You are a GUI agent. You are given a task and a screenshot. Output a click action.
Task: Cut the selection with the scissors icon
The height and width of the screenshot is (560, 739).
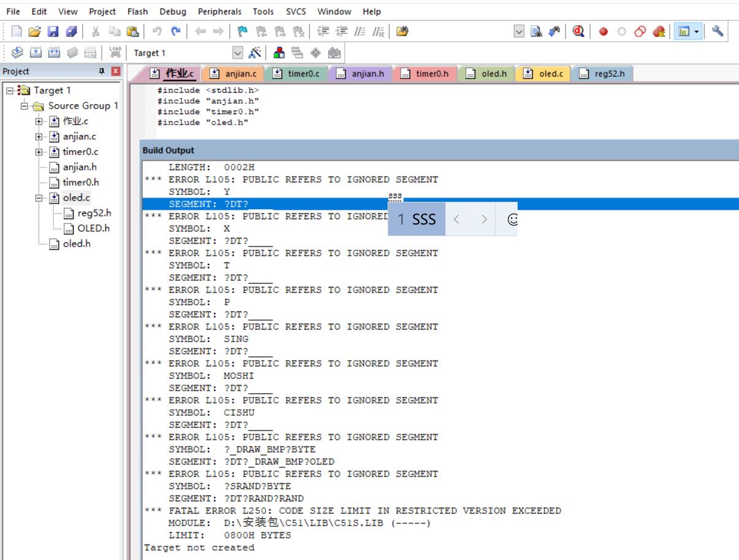[x=95, y=33]
